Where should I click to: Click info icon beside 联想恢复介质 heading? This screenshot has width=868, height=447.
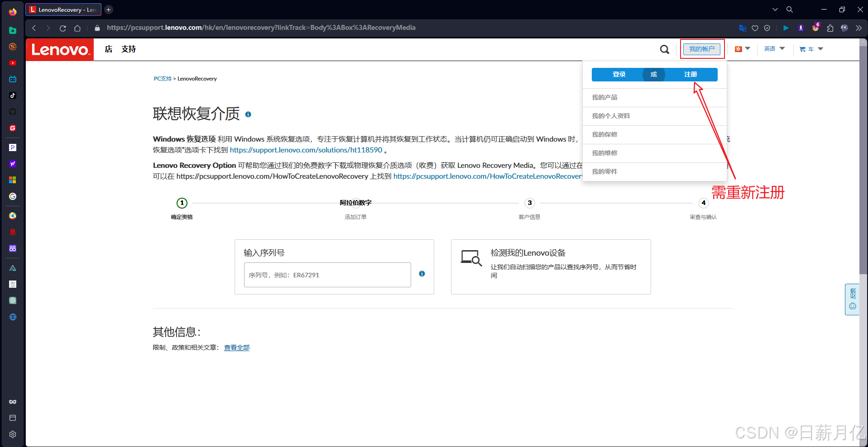click(x=248, y=114)
